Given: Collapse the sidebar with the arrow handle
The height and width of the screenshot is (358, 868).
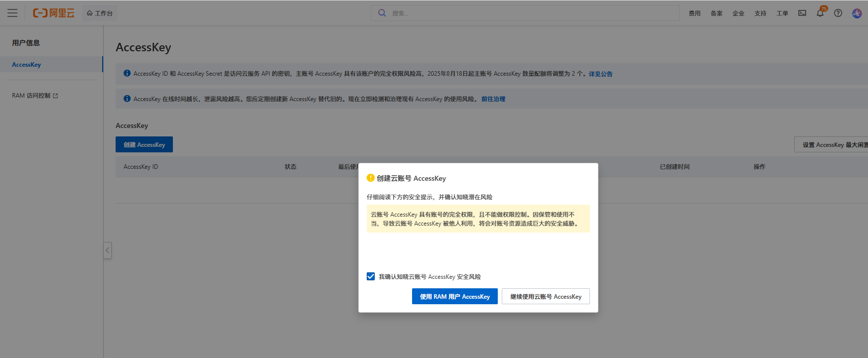Looking at the screenshot, I should click(107, 250).
